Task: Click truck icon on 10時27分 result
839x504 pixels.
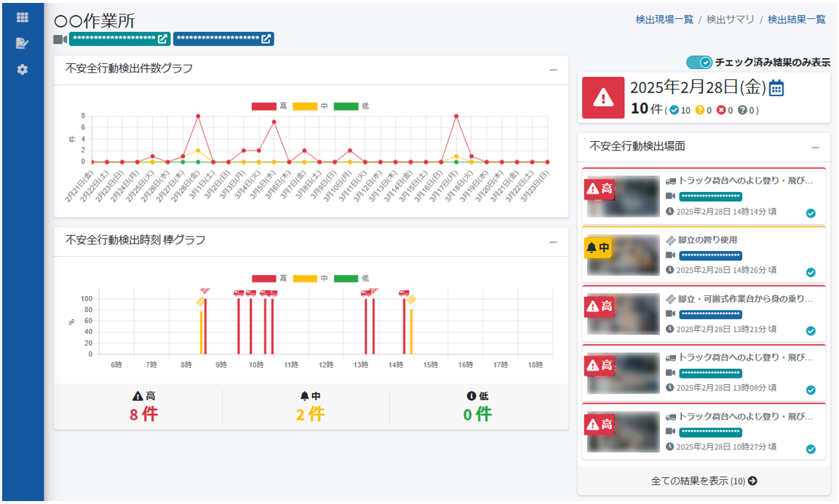Action: (x=671, y=417)
